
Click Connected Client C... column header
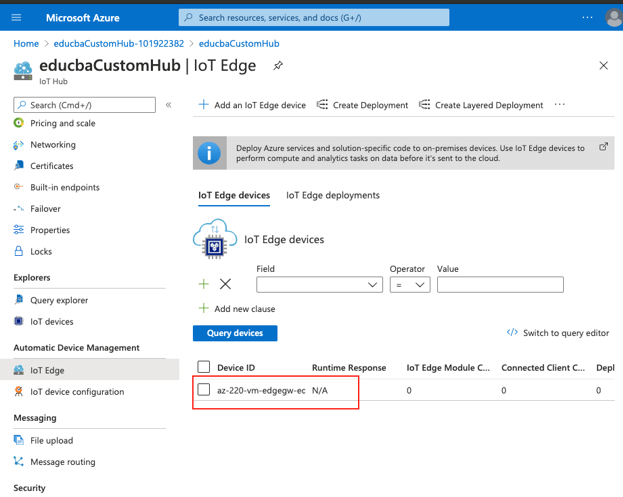543,367
